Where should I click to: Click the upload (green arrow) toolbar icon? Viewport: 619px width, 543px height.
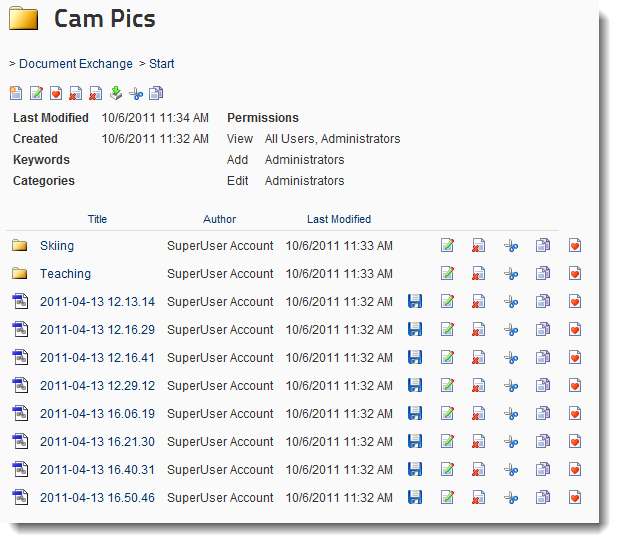click(116, 94)
